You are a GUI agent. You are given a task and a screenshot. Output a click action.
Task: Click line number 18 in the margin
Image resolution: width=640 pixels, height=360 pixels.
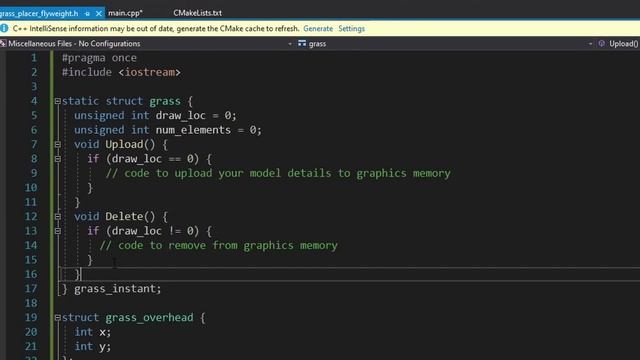[x=31, y=303]
